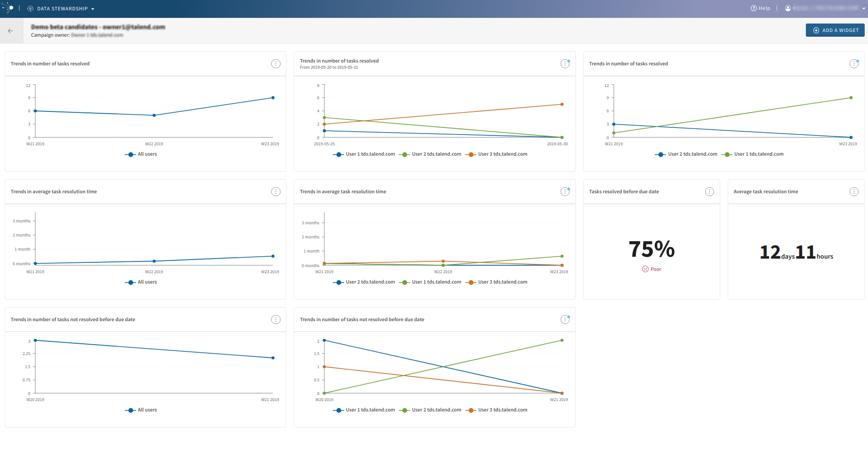The width and height of the screenshot is (868, 450).
Task: Click the back arrow icon
Action: pos(10,31)
